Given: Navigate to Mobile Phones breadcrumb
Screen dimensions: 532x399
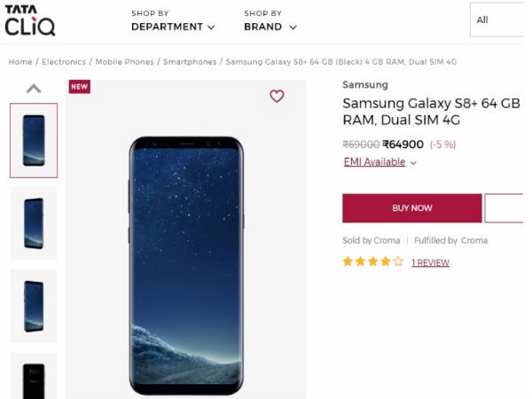Looking at the screenshot, I should [124, 62].
